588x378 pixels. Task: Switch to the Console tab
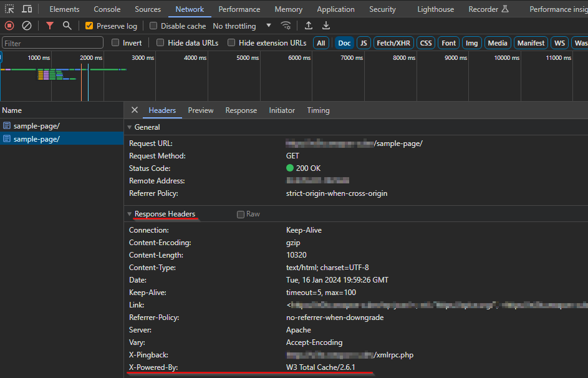click(x=107, y=9)
